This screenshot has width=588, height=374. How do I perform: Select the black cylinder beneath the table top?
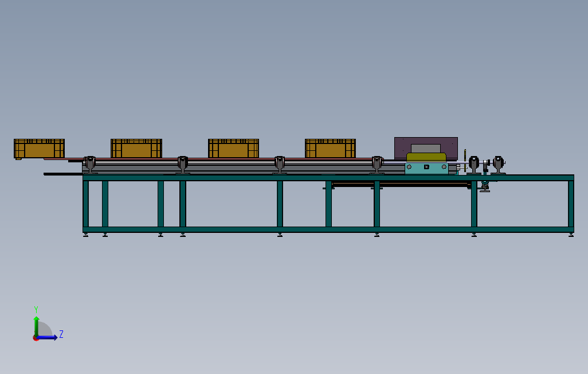click(x=401, y=184)
